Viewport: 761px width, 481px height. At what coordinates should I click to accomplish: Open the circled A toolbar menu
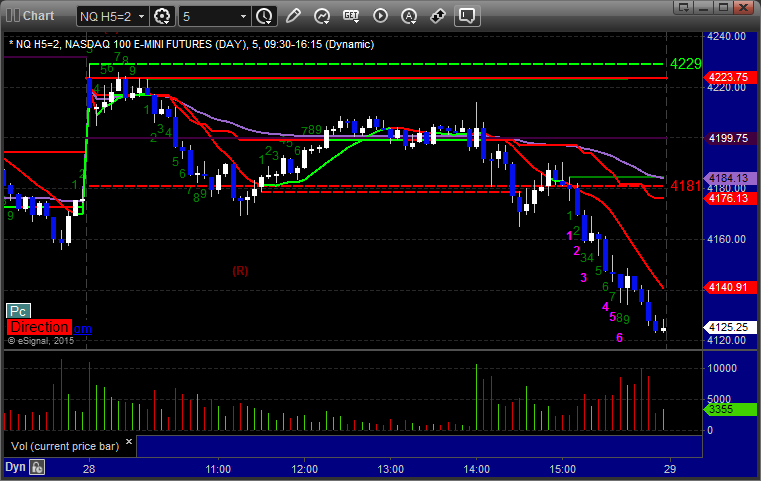(409, 16)
